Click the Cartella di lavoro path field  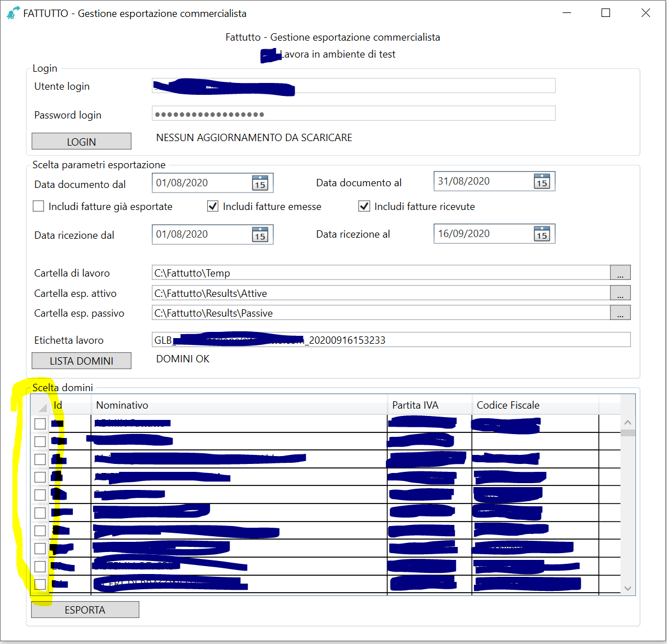pyautogui.click(x=381, y=273)
